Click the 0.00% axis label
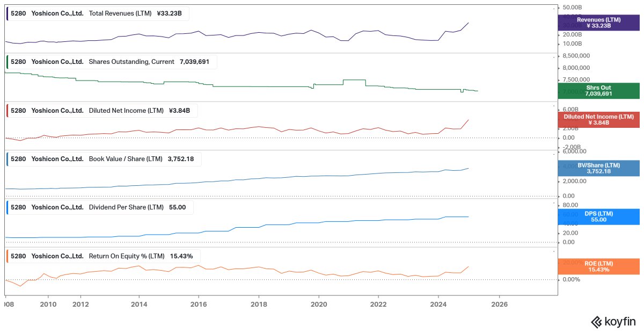Image resolution: width=644 pixels, height=333 pixels. click(571, 279)
